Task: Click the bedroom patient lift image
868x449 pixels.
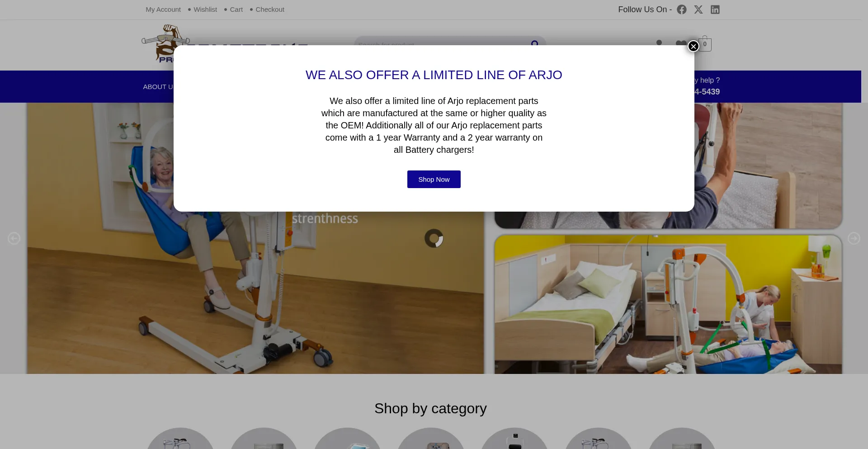Action: tap(668, 304)
